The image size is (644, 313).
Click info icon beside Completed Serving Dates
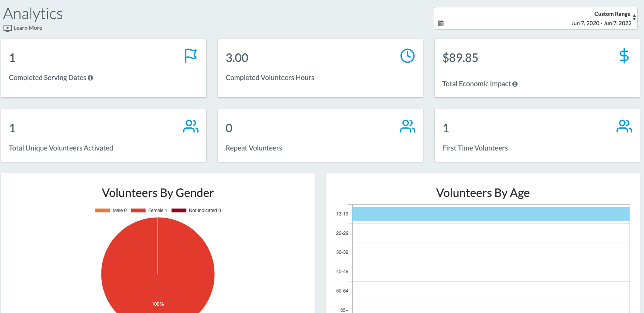click(91, 78)
